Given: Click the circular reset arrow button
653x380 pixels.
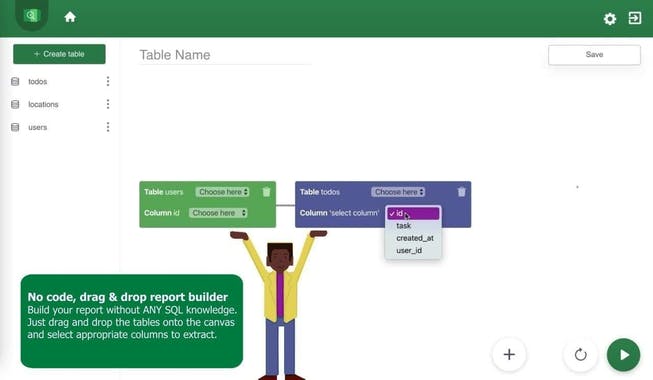Looking at the screenshot, I should coord(580,355).
